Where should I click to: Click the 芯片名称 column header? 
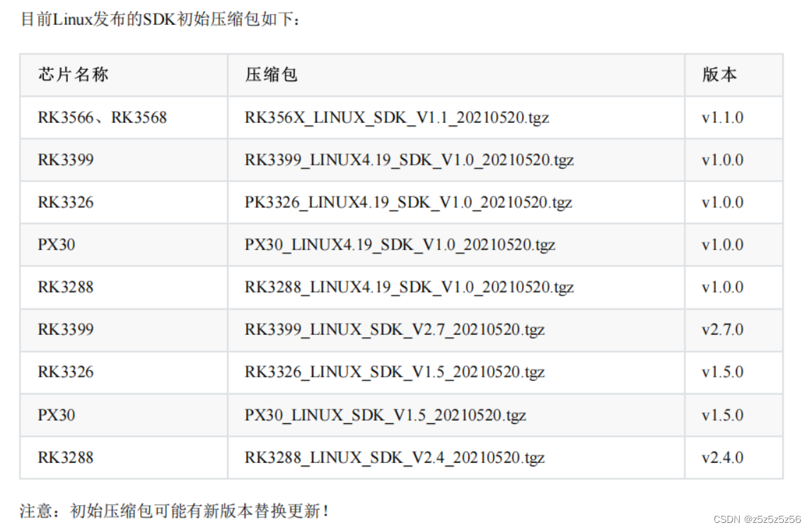pyautogui.click(x=74, y=75)
